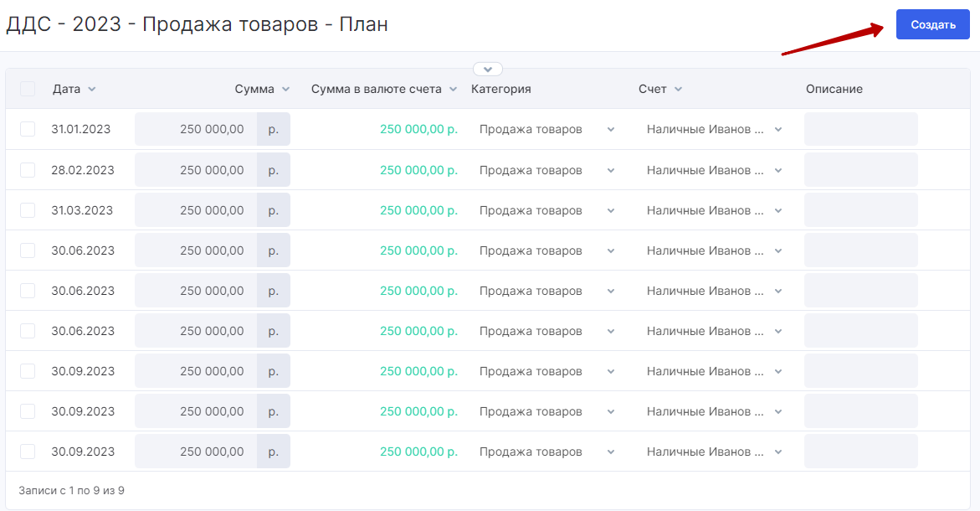
Task: Open the Наличные Иванов account dropdown, 31.03.2023 row
Action: click(x=715, y=210)
